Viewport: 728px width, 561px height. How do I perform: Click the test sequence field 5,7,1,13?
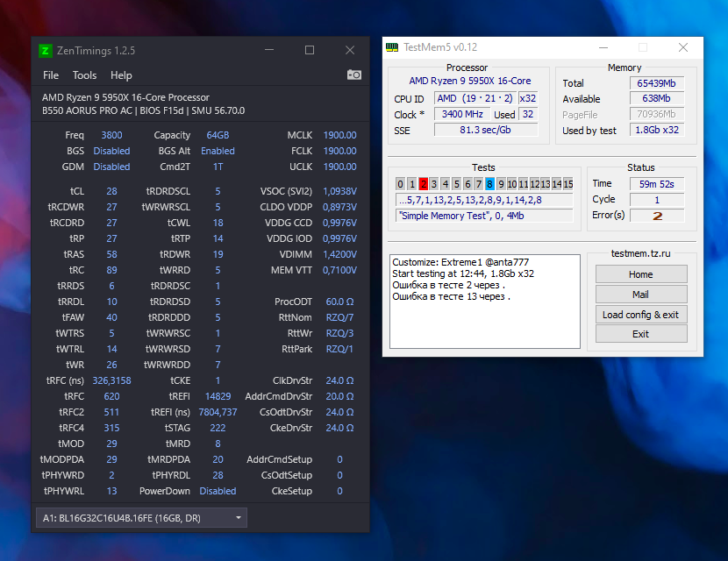[484, 200]
